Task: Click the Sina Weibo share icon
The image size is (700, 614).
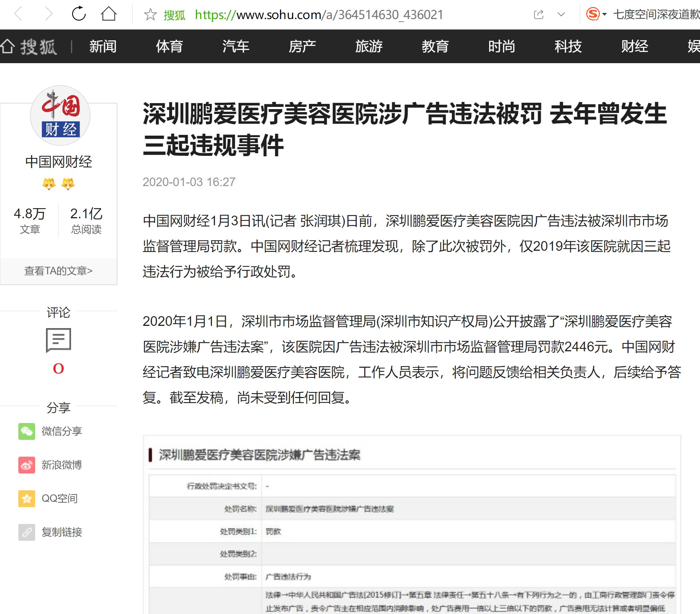Action: click(27, 465)
